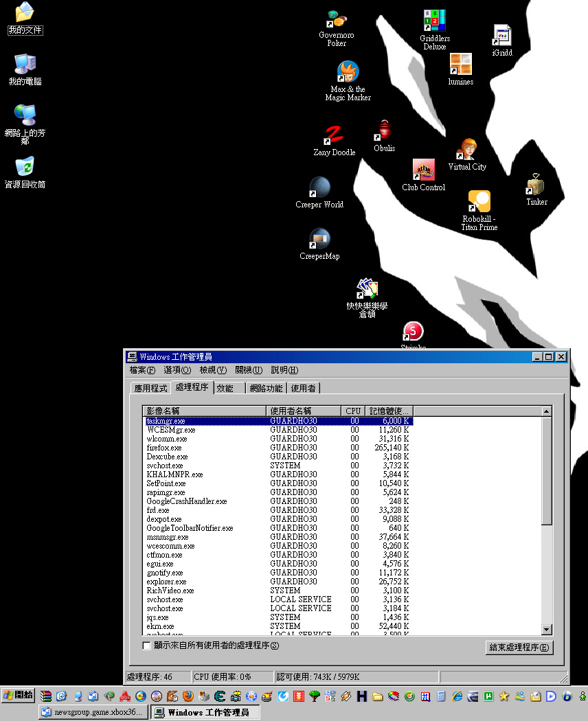
Task: Open Max & the Magic Marker shortcut
Action: coord(348,72)
